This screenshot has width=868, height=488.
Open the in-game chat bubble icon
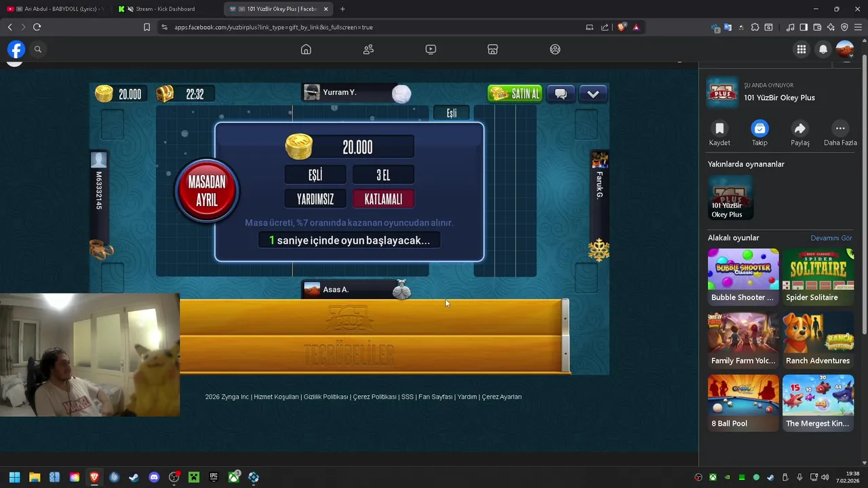tap(561, 94)
